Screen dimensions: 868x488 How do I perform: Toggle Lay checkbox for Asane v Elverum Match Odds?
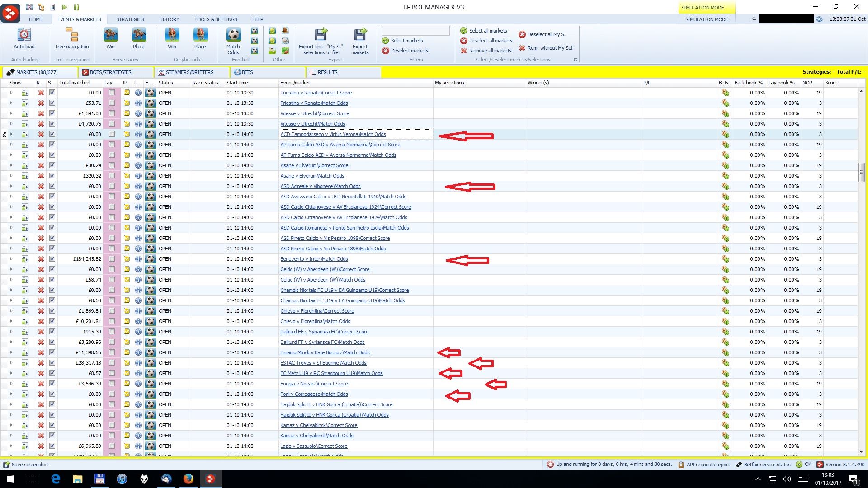pyautogui.click(x=112, y=176)
